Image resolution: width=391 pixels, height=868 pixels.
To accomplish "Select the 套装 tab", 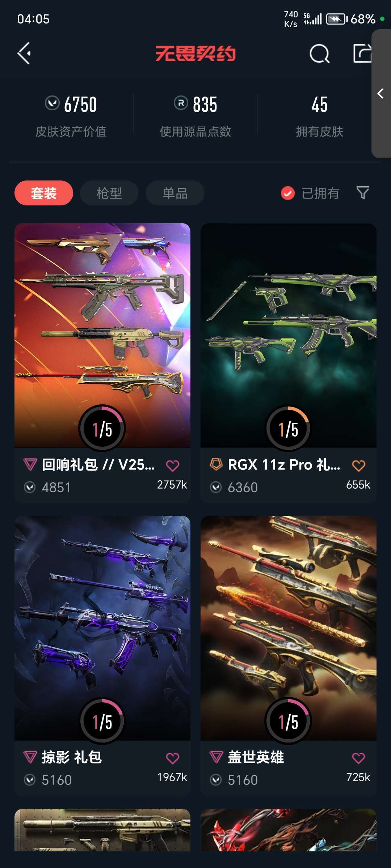I will coord(44,193).
